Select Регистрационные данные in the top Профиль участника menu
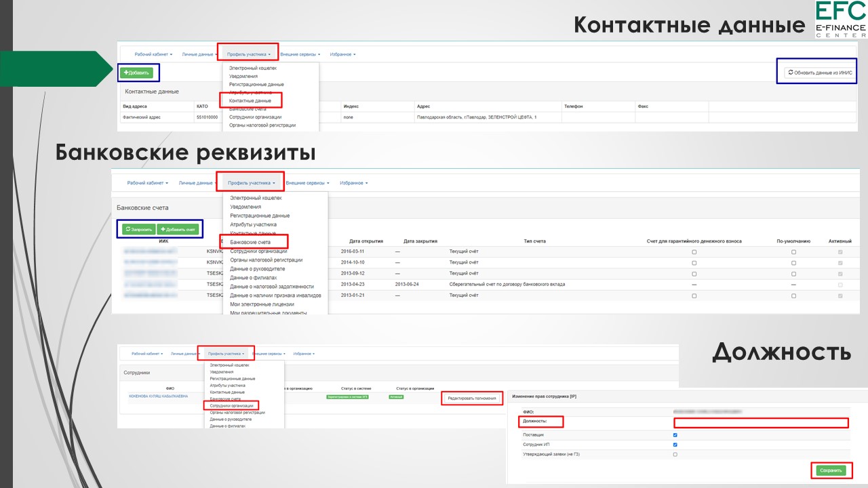 click(x=256, y=84)
